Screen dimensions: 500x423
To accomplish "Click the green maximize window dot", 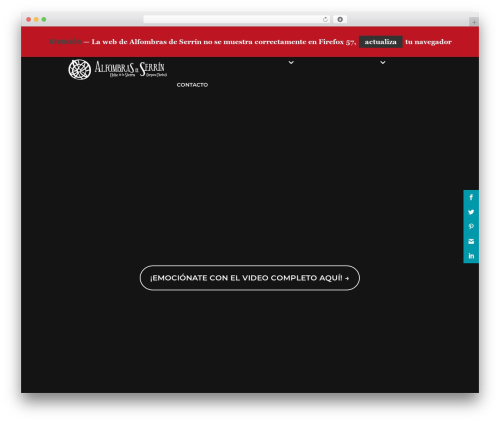I will 44,20.
